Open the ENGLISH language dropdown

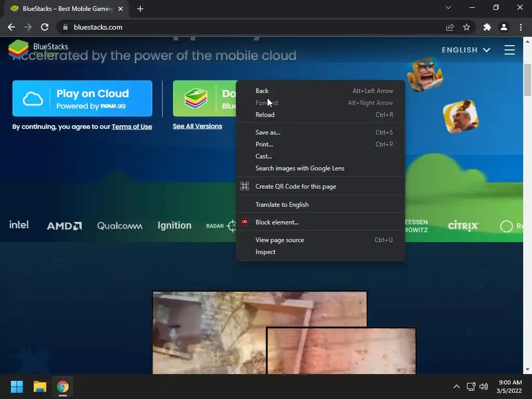466,50
